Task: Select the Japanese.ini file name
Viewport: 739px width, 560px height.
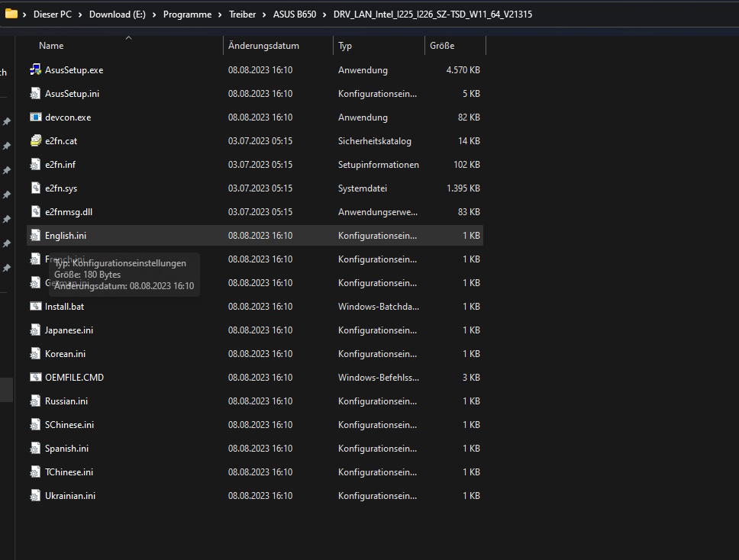Action: point(69,330)
